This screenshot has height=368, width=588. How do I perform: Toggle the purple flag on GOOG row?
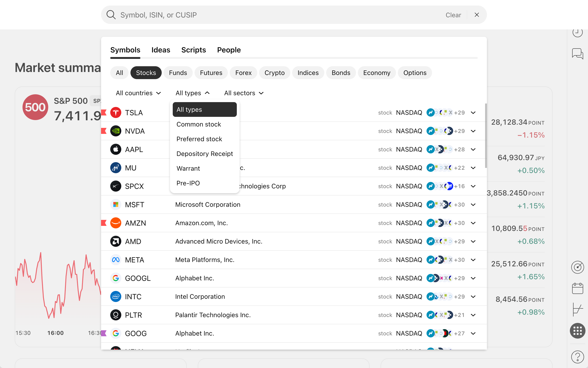(x=104, y=333)
